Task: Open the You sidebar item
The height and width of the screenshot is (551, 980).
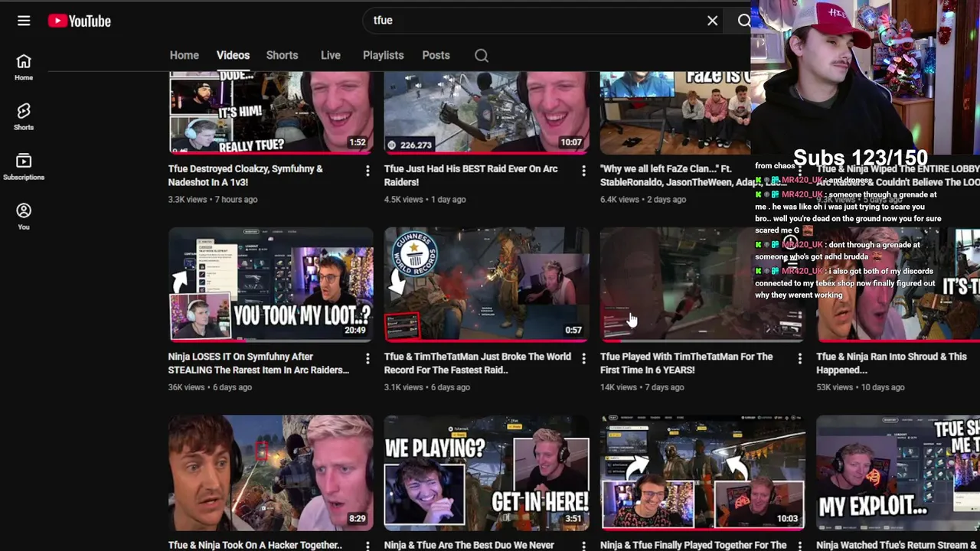Action: click(24, 217)
